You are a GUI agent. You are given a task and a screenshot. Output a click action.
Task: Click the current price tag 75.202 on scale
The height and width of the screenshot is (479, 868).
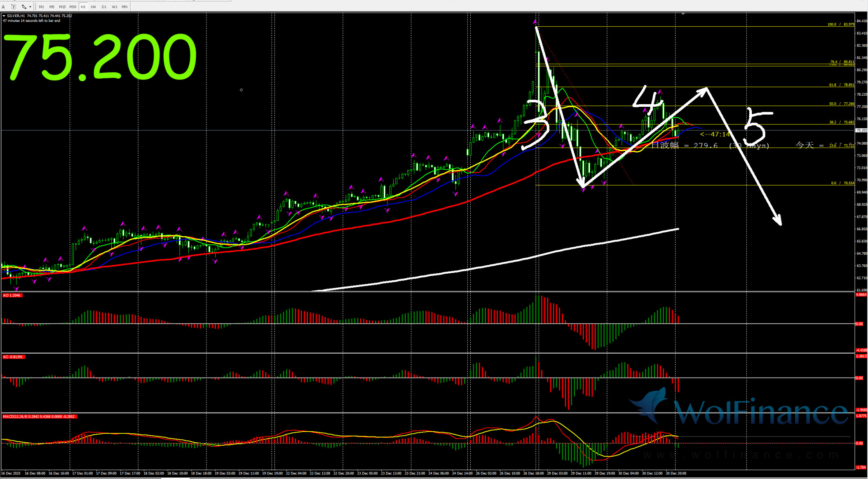861,130
